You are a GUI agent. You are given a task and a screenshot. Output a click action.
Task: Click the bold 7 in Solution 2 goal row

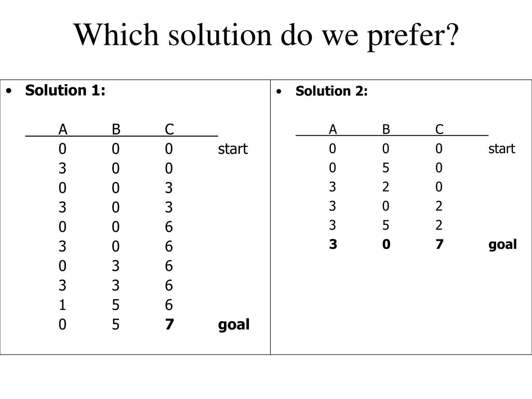point(440,244)
